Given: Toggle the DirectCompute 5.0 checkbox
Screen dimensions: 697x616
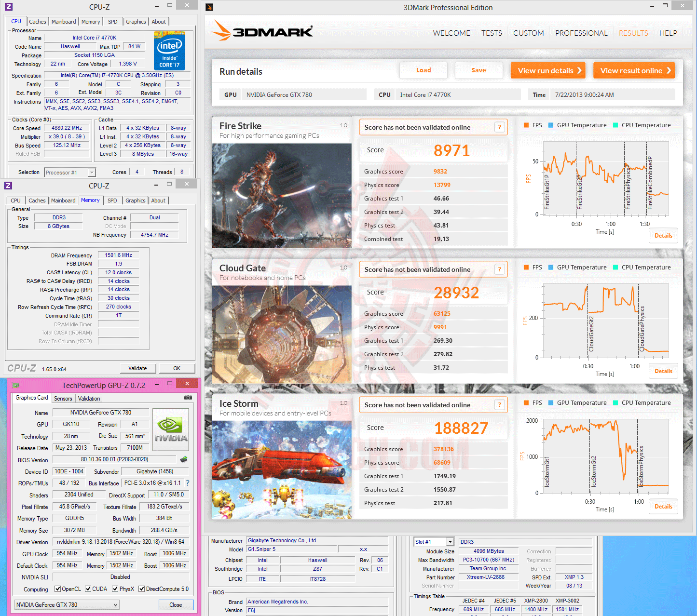Looking at the screenshot, I should (142, 589).
